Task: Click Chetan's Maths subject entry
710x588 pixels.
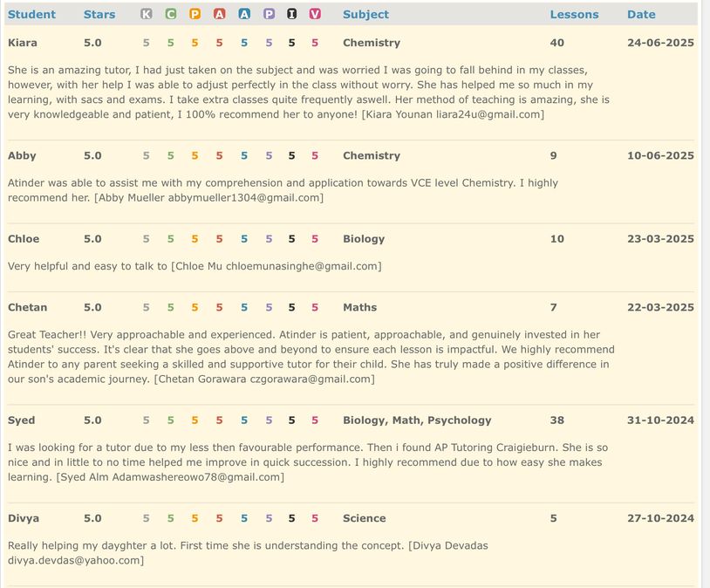Action: point(360,307)
